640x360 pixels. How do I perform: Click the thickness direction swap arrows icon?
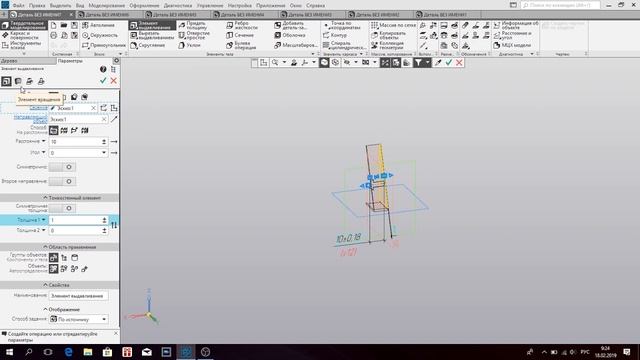pyautogui.click(x=114, y=225)
